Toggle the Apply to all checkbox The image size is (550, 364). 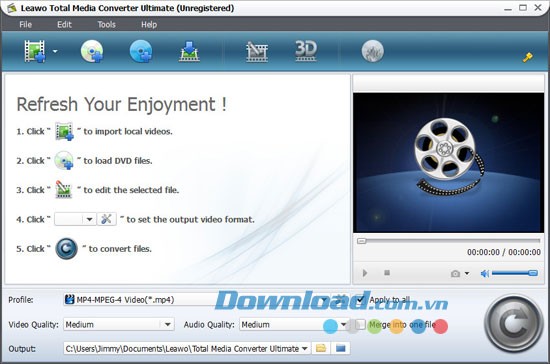click(x=361, y=300)
